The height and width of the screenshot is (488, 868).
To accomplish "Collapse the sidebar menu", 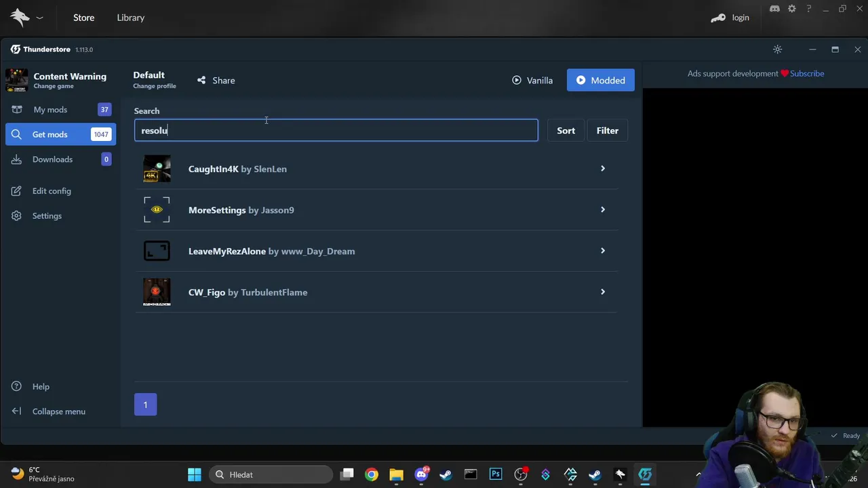I will 60,411.
